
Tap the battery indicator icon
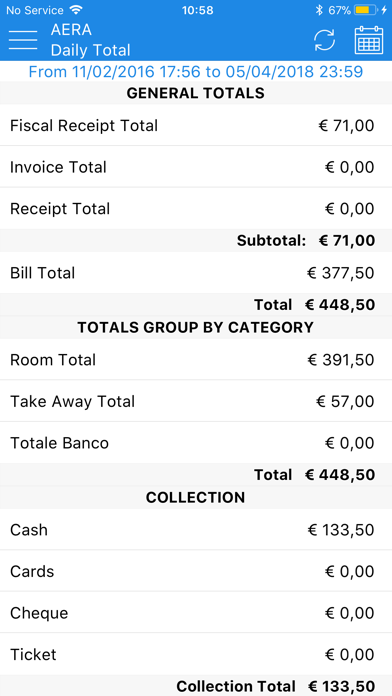(366, 10)
